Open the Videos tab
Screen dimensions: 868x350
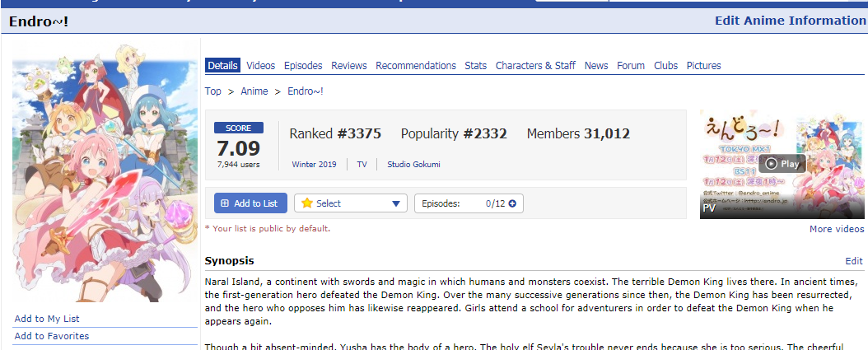(261, 65)
